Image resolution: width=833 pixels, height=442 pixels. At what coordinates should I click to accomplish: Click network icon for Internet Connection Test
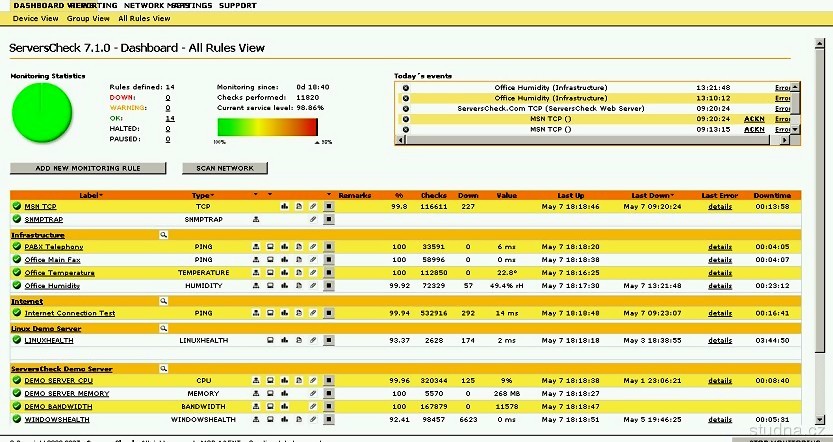[x=256, y=313]
